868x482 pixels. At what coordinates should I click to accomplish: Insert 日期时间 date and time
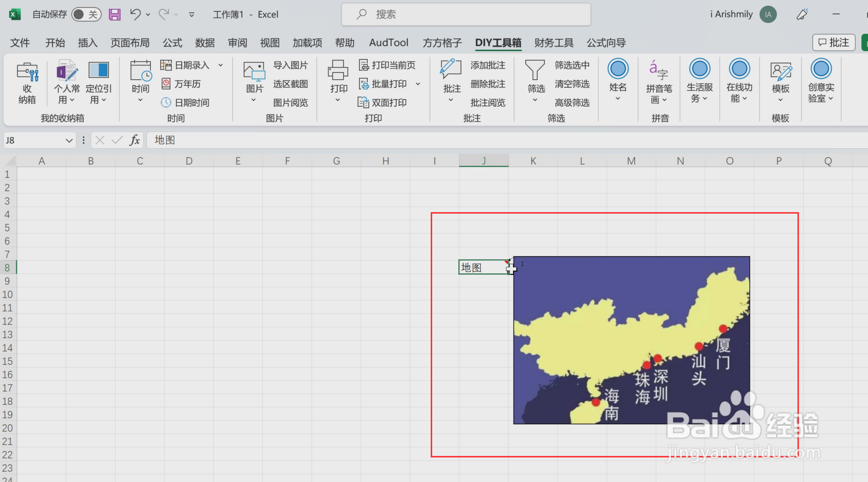click(x=185, y=103)
